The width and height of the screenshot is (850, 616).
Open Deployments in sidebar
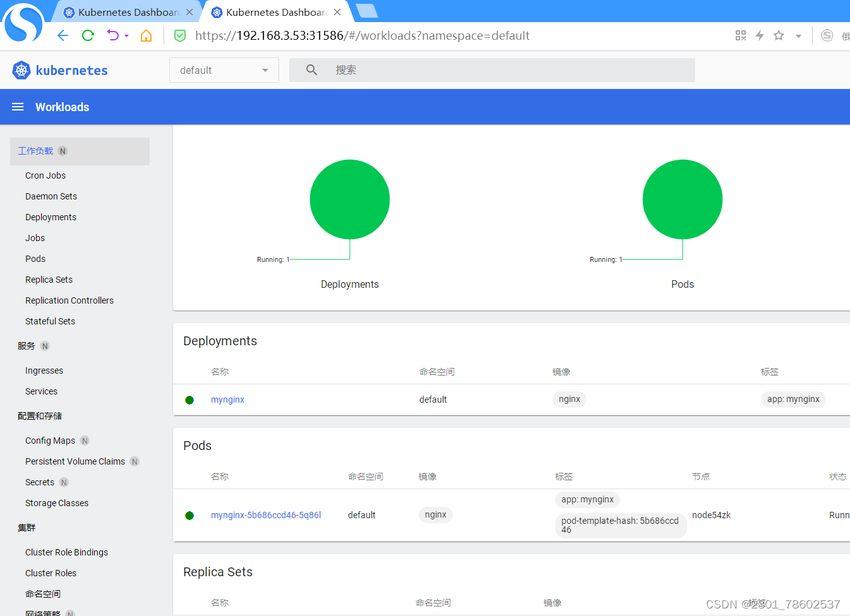tap(51, 217)
